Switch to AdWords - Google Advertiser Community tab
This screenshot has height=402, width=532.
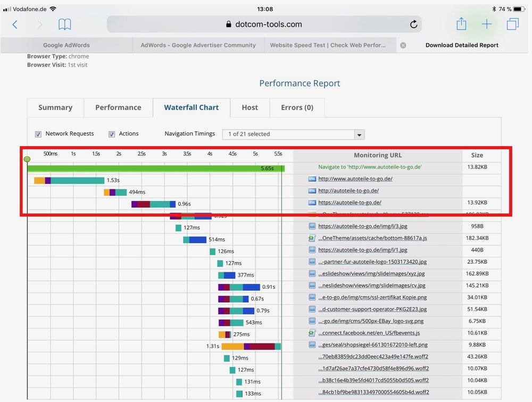[198, 45]
